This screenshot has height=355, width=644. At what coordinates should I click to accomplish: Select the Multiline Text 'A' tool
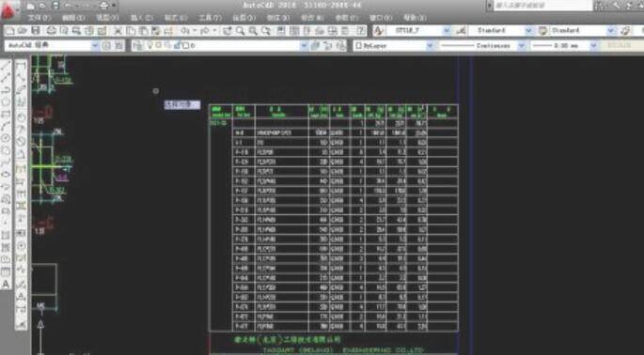tap(6, 284)
